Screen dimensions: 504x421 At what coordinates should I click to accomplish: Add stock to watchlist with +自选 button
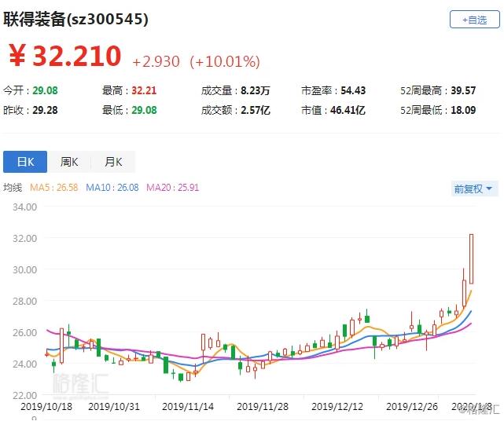click(x=474, y=20)
